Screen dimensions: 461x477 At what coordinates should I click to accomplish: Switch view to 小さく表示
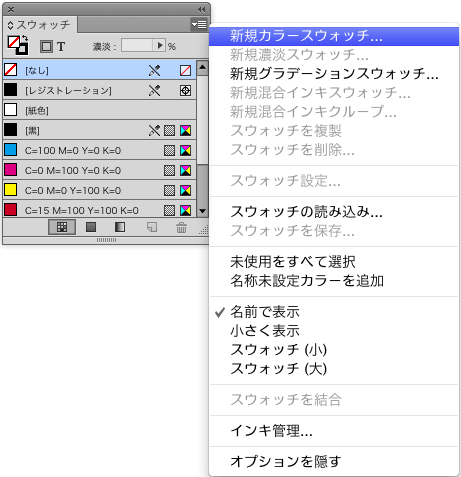point(265,331)
